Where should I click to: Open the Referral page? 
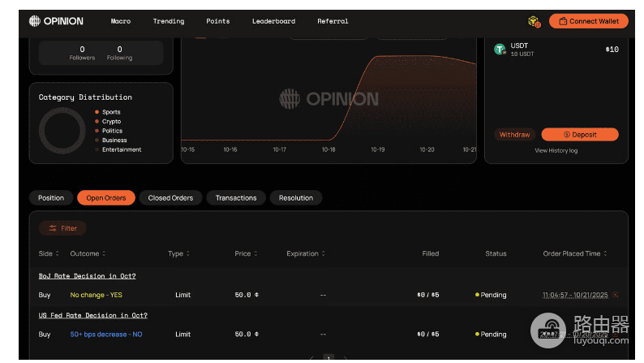[333, 21]
